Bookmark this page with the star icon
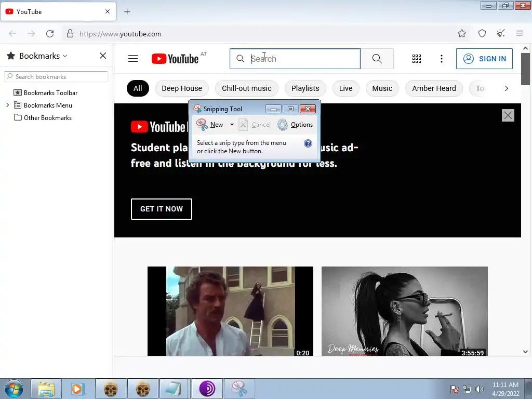 pos(462,33)
